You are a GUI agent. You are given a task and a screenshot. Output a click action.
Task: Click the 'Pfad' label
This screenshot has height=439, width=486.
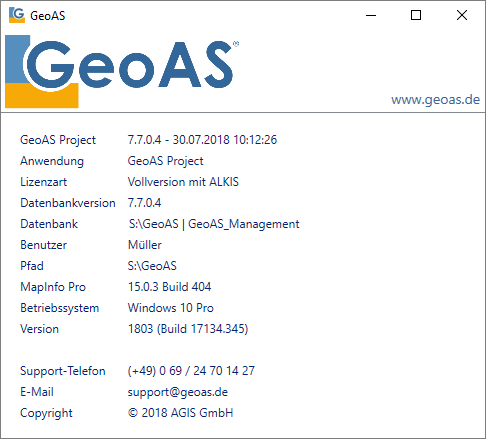point(32,266)
